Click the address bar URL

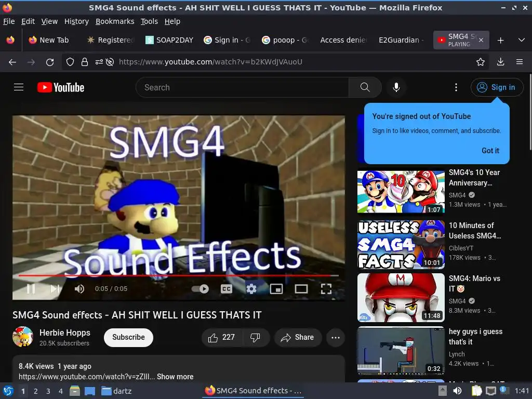(x=210, y=62)
